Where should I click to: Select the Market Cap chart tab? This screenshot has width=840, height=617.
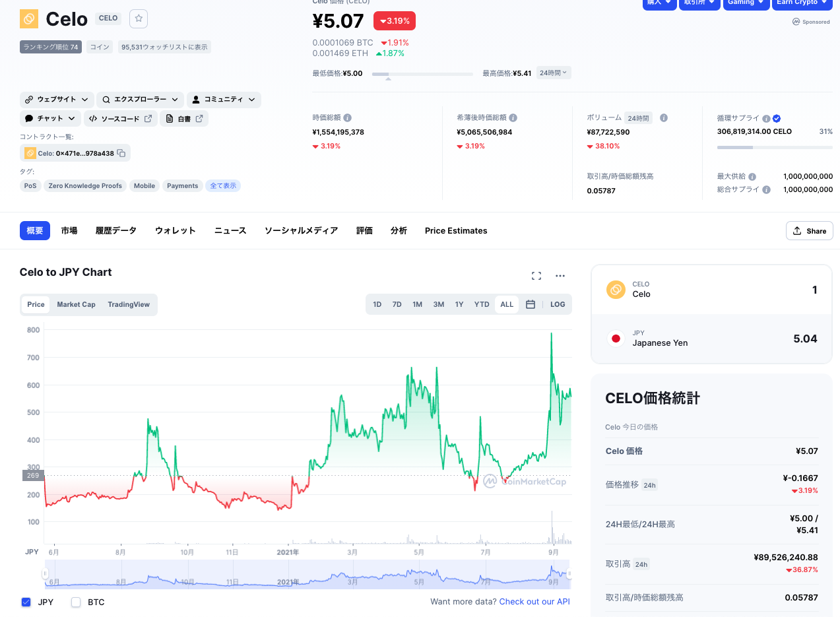76,304
